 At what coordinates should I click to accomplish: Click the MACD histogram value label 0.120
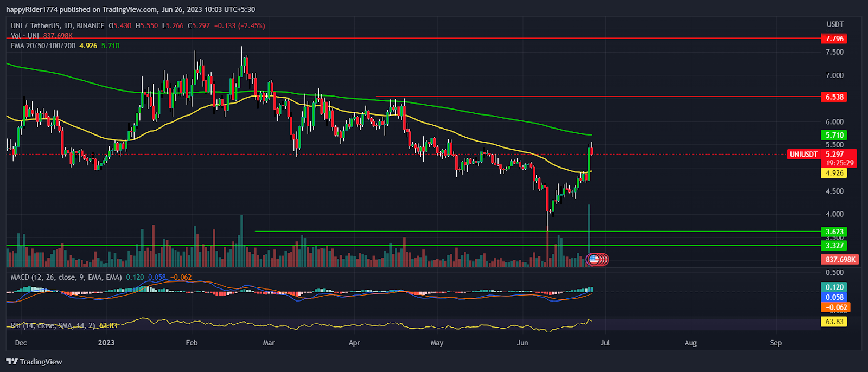[834, 287]
